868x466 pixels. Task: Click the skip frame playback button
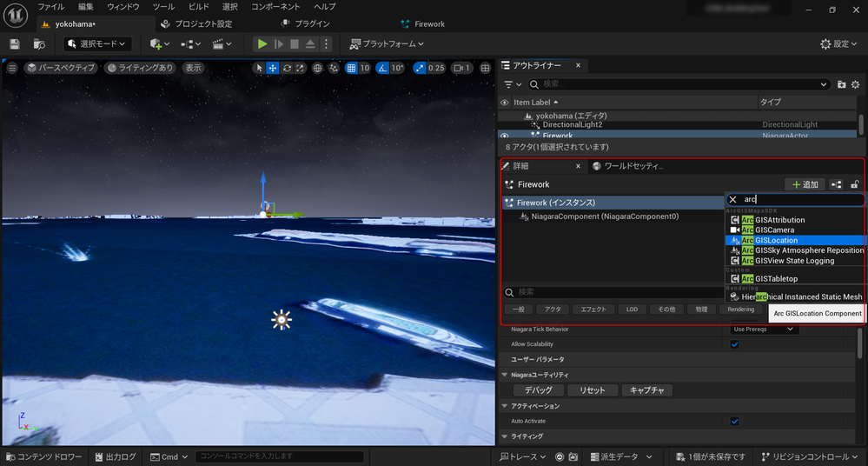[279, 43]
